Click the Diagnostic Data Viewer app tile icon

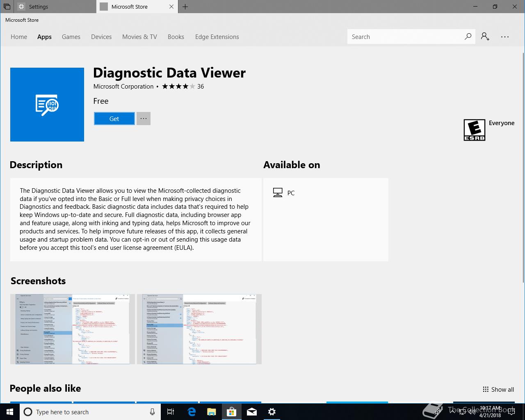click(x=47, y=105)
